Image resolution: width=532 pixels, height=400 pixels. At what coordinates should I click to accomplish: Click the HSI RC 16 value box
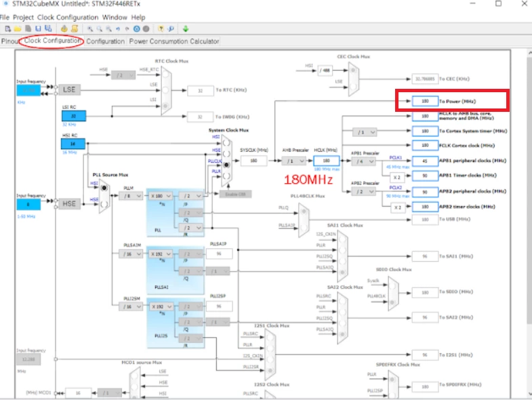(x=73, y=144)
